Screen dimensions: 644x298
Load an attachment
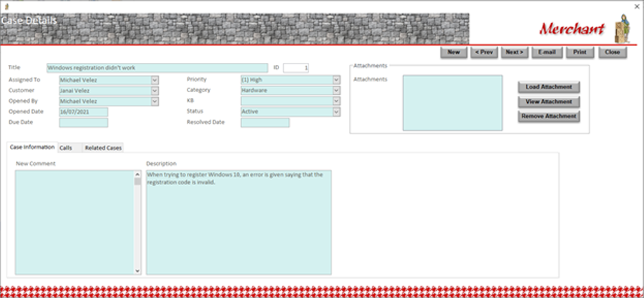tap(549, 87)
